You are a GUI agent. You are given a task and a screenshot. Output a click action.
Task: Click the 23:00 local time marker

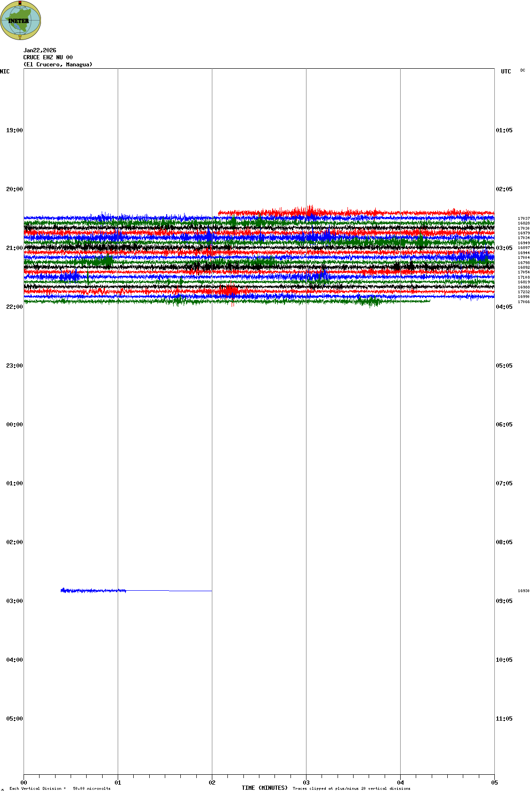(14, 366)
